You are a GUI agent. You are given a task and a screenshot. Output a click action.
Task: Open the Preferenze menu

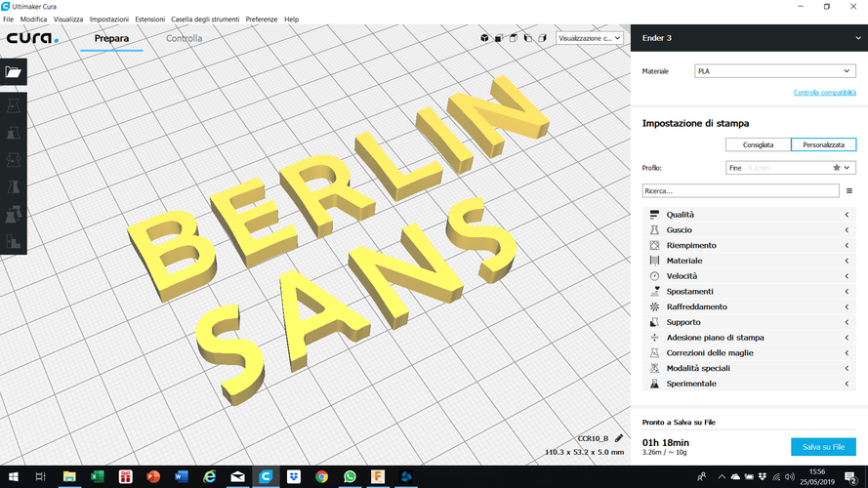(x=262, y=20)
